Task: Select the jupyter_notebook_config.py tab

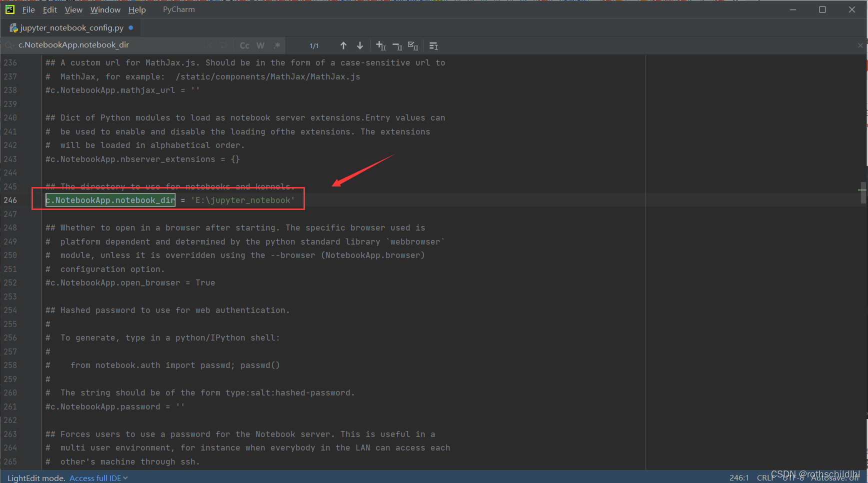Action: click(71, 27)
